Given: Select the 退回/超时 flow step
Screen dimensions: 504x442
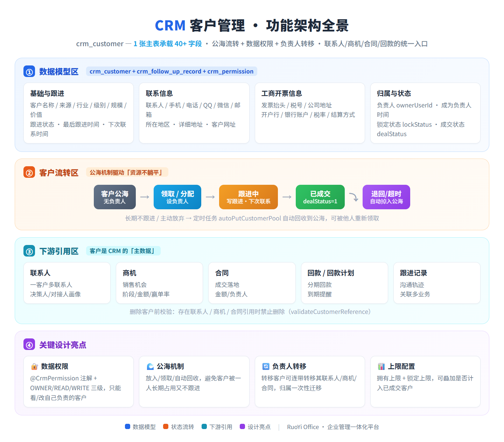Looking at the screenshot, I should click(x=386, y=197).
